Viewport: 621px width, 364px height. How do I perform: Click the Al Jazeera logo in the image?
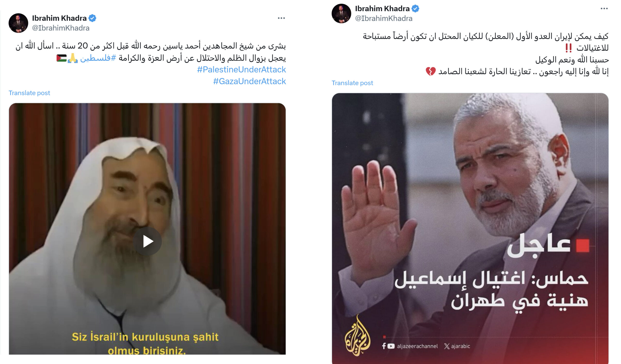point(358,335)
